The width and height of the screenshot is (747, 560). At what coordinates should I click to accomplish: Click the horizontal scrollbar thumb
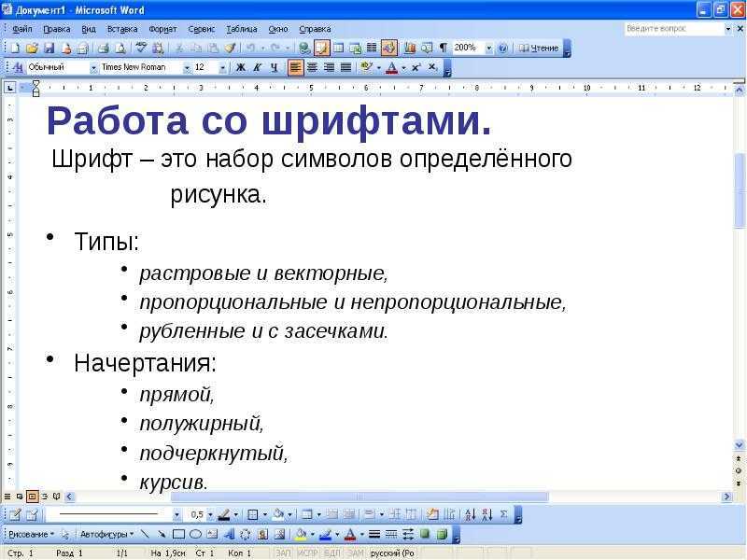pos(359,497)
